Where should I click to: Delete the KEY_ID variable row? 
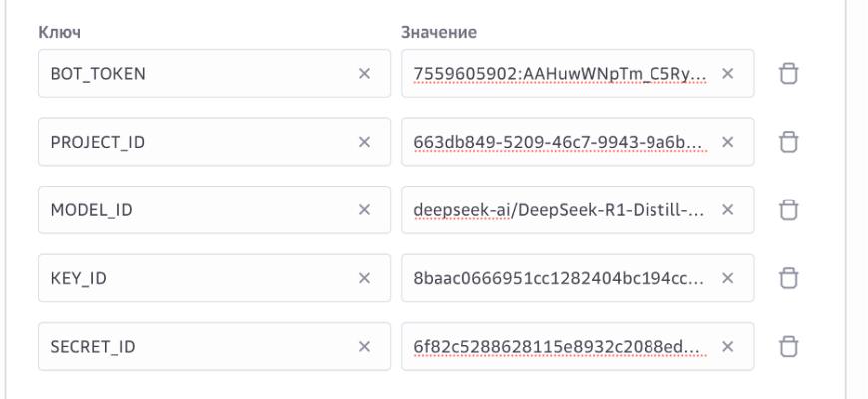pos(789,278)
